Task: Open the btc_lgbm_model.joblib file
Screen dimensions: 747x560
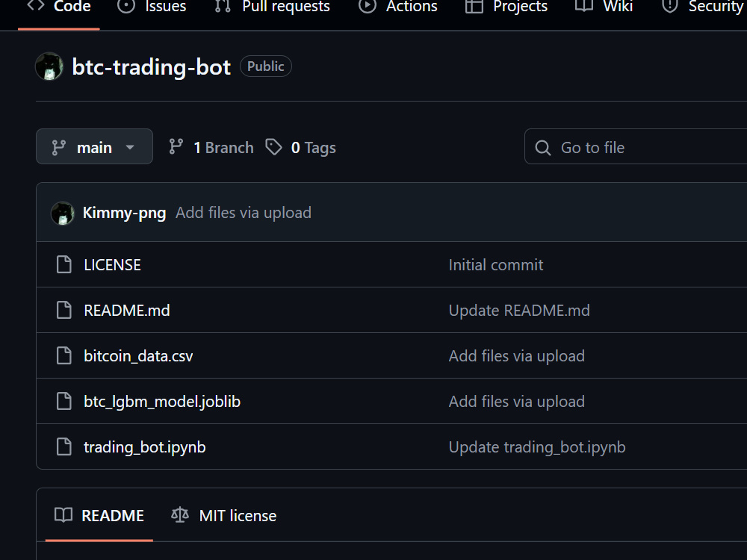Action: tap(162, 402)
